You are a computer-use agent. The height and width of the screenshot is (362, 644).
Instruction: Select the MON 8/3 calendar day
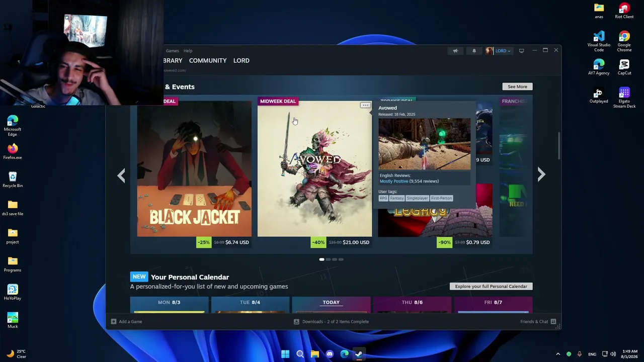[x=169, y=302]
